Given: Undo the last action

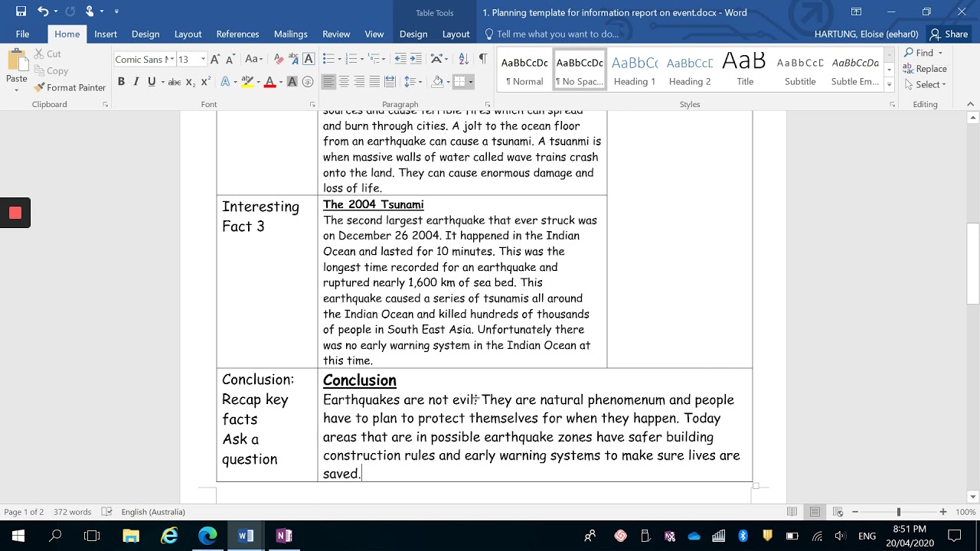Looking at the screenshot, I should [43, 11].
